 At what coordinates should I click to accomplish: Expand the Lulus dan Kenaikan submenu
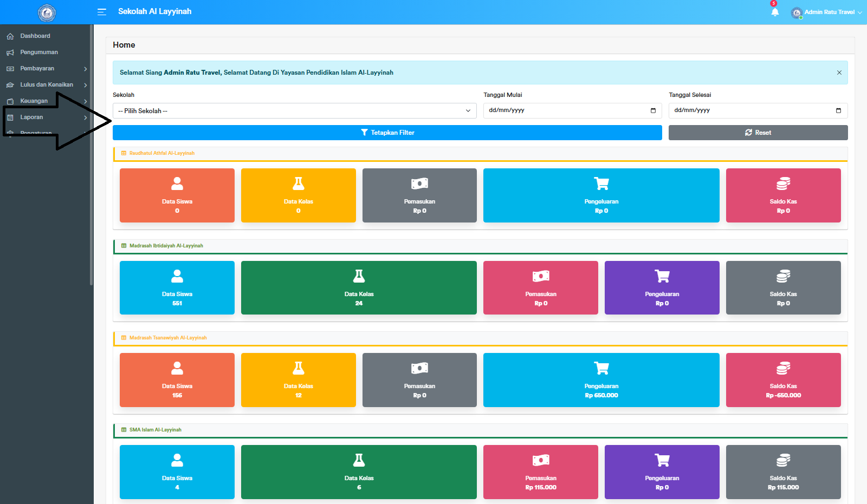tap(46, 84)
